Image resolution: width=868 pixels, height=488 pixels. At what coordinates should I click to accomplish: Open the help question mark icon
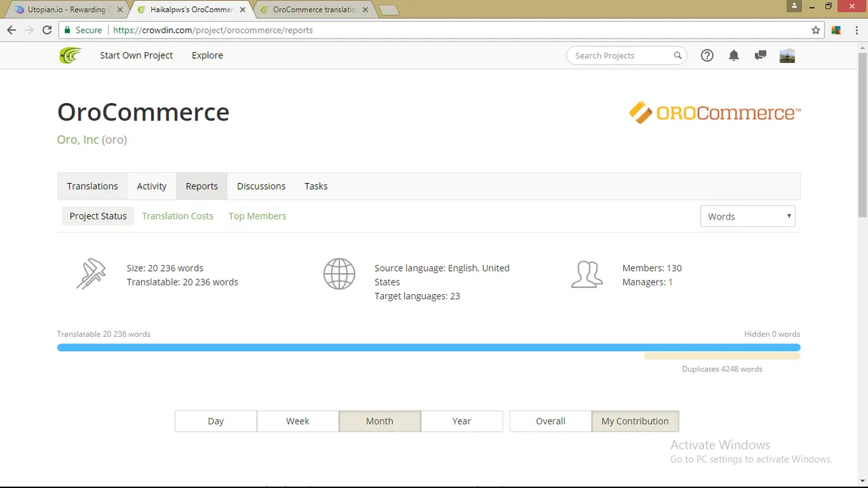coord(707,56)
